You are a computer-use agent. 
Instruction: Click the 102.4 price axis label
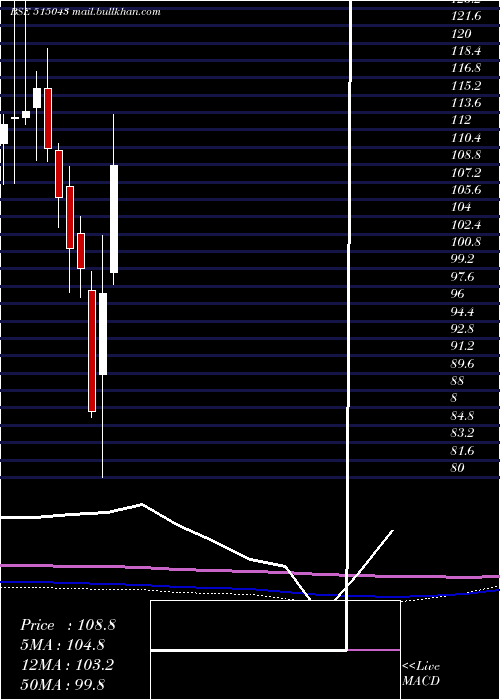click(x=466, y=225)
